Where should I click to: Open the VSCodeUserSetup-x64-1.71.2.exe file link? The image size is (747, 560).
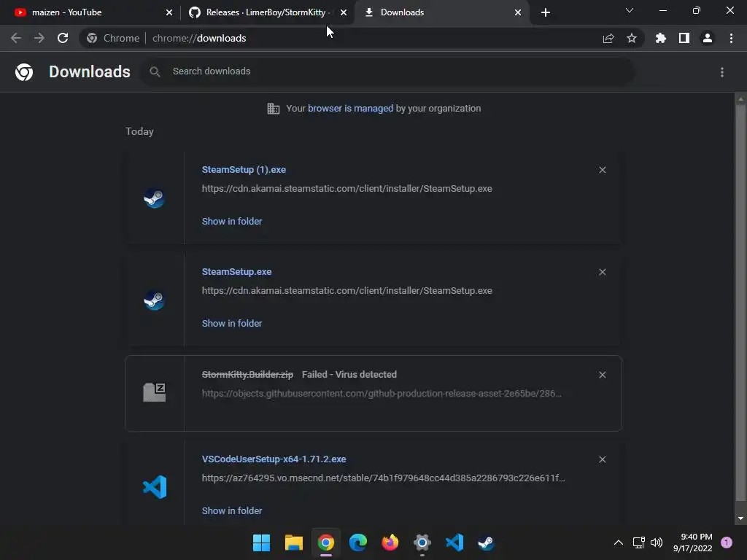pyautogui.click(x=274, y=459)
